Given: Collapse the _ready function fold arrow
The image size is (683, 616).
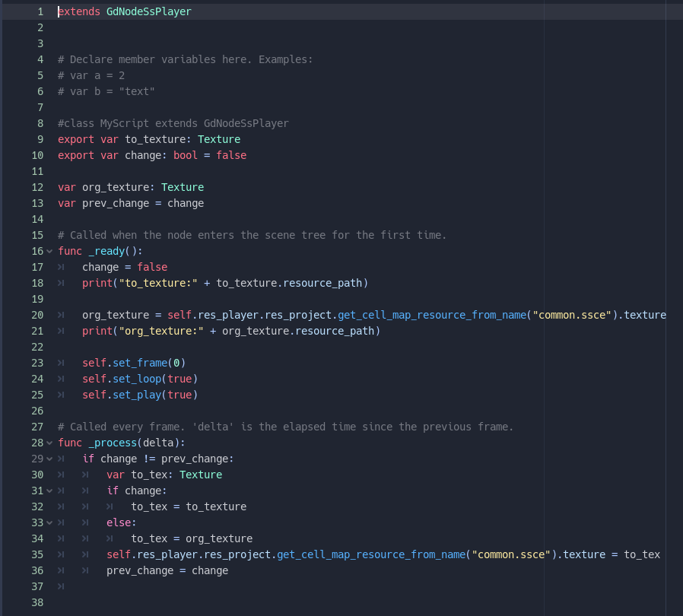Looking at the screenshot, I should coord(49,252).
